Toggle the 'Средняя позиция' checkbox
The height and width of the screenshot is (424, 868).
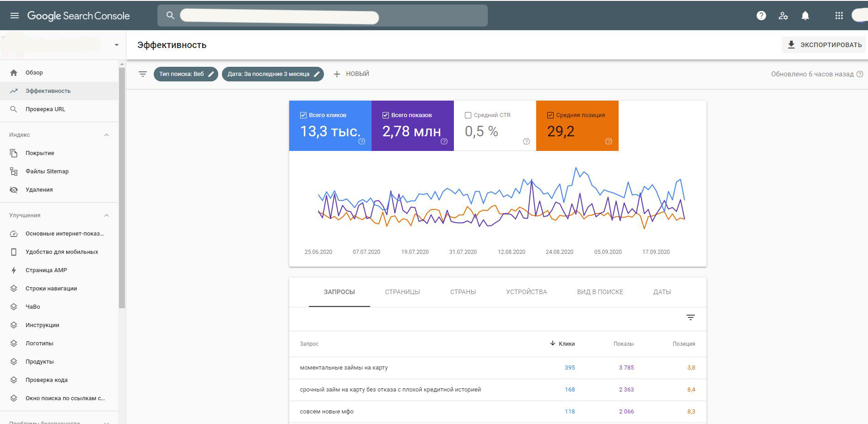click(550, 115)
